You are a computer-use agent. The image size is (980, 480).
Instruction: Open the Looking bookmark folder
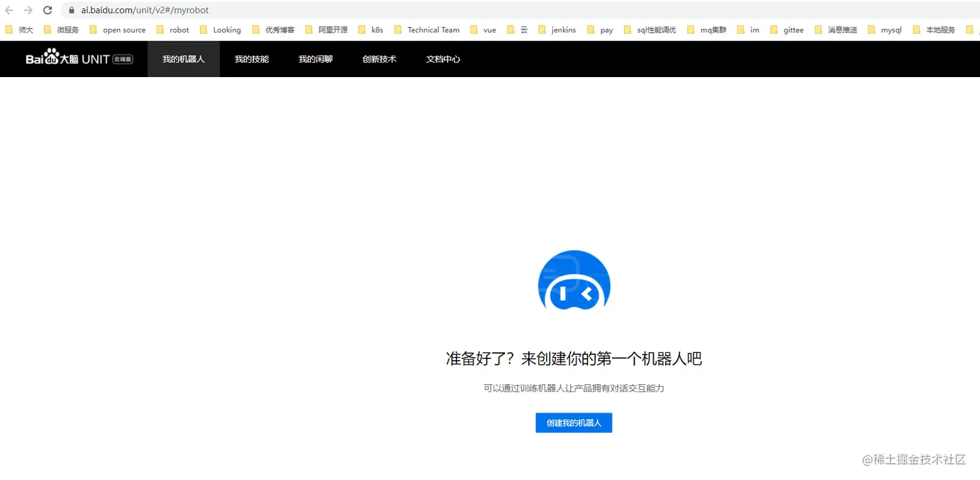(x=220, y=30)
